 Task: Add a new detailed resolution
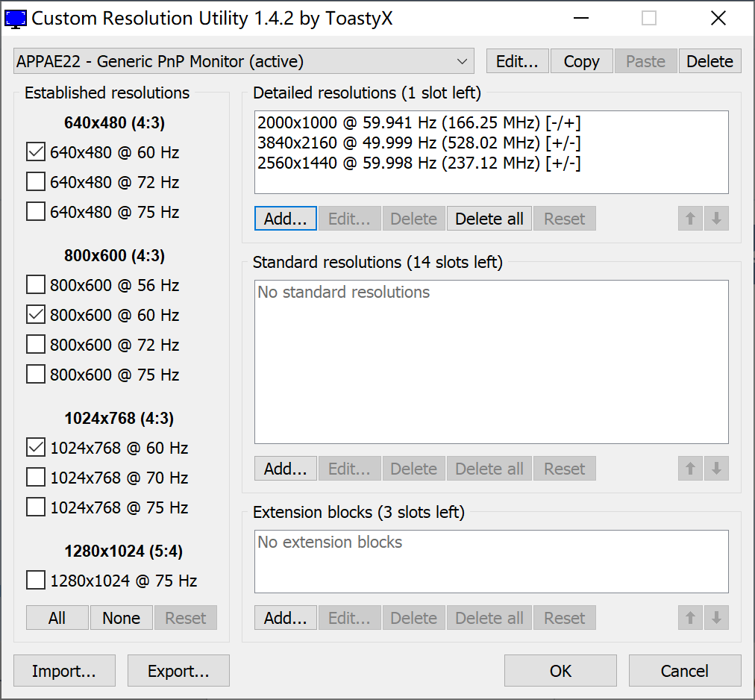(286, 219)
